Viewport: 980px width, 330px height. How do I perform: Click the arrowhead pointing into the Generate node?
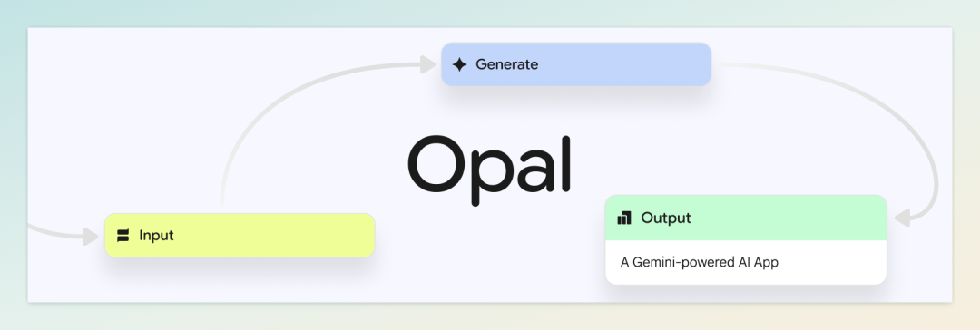(428, 64)
